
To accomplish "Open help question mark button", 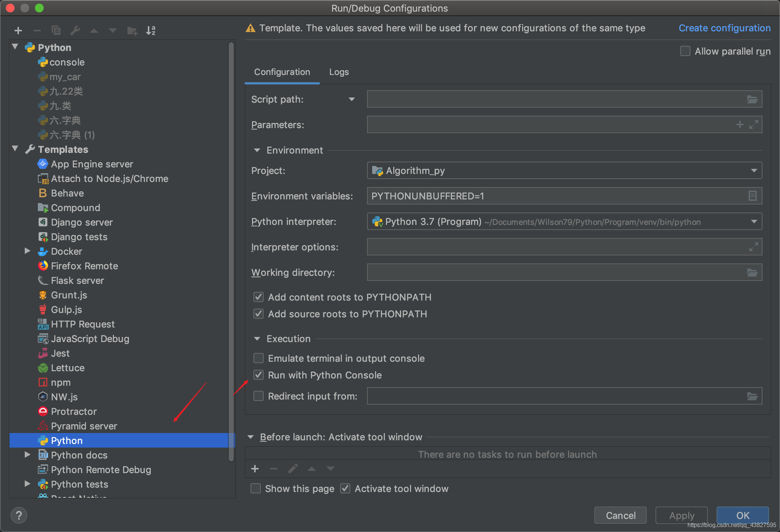I will tap(19, 515).
